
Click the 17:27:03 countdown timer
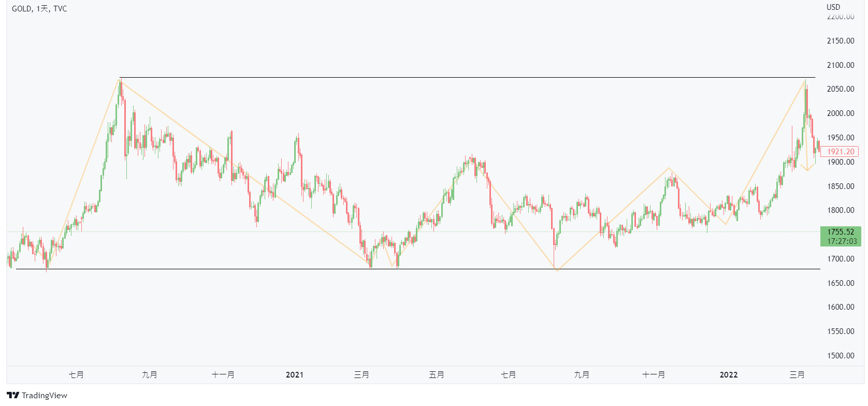pyautogui.click(x=842, y=241)
